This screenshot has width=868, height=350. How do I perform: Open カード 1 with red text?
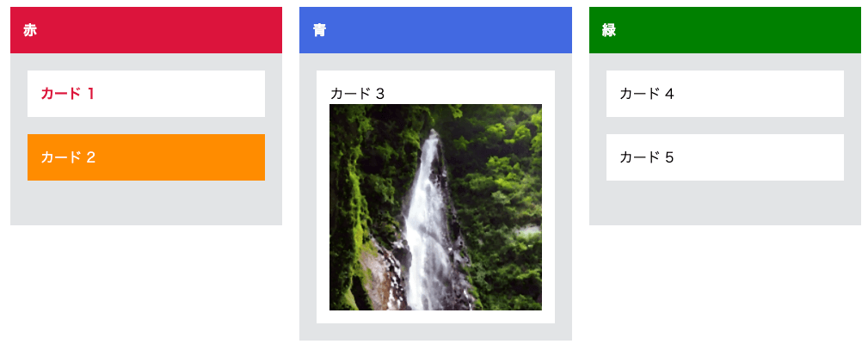pyautogui.click(x=146, y=94)
